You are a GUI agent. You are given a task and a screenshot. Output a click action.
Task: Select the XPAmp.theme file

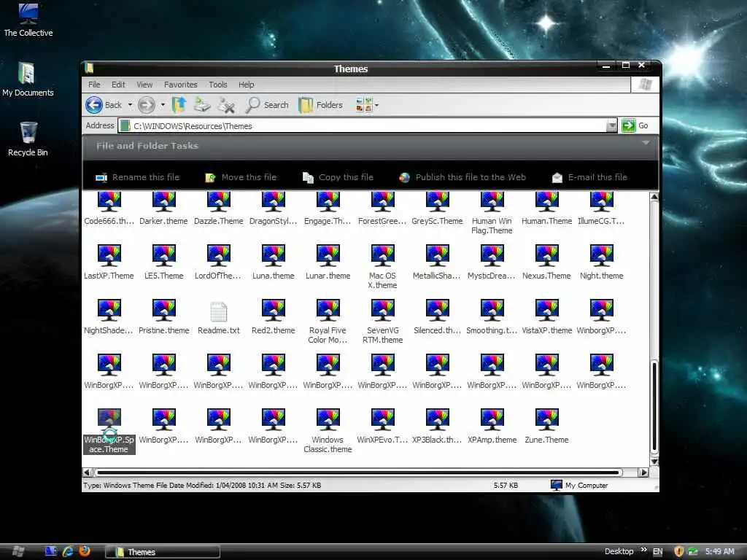click(492, 427)
